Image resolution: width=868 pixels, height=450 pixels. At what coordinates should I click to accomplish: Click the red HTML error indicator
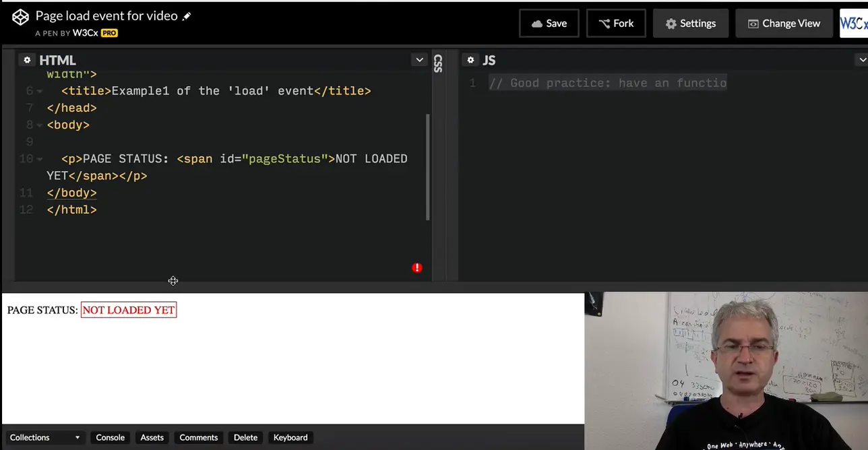[x=417, y=267]
